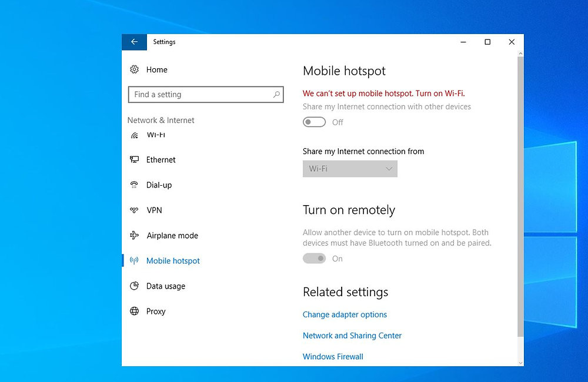Image resolution: width=588 pixels, height=382 pixels.
Task: Click the Home gear icon
Action: click(135, 69)
